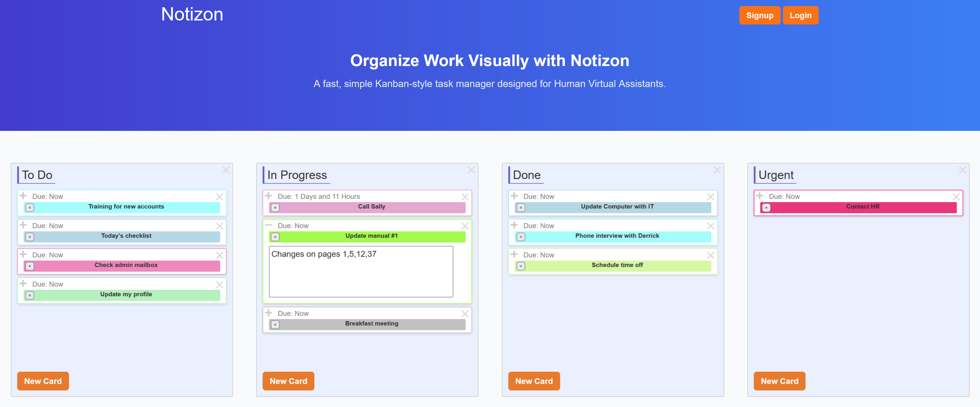Click the color marker icon on Training for new accounts

pos(29,208)
